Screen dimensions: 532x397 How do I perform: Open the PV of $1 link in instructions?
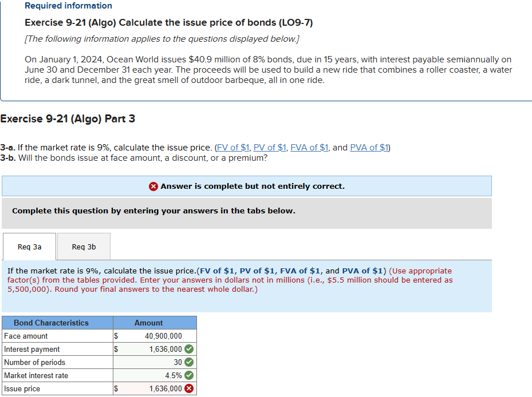pyautogui.click(x=270, y=147)
